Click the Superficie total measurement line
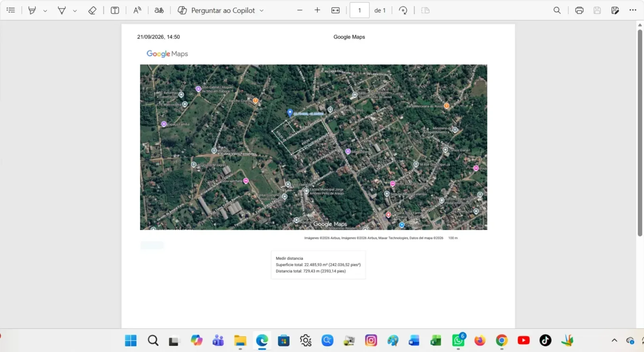 coord(318,265)
